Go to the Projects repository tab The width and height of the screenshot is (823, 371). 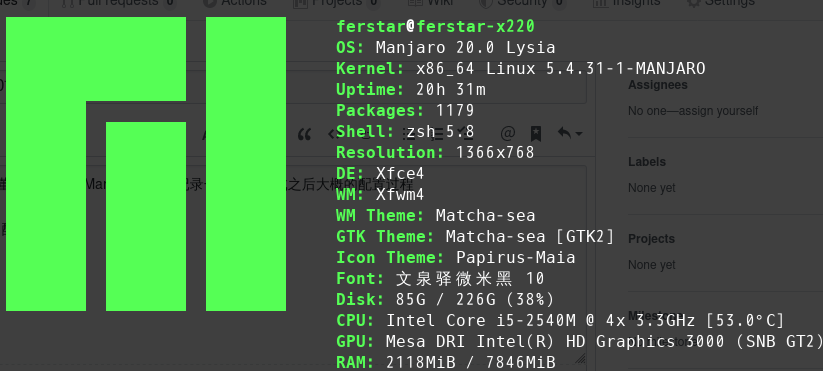tap(336, 3)
